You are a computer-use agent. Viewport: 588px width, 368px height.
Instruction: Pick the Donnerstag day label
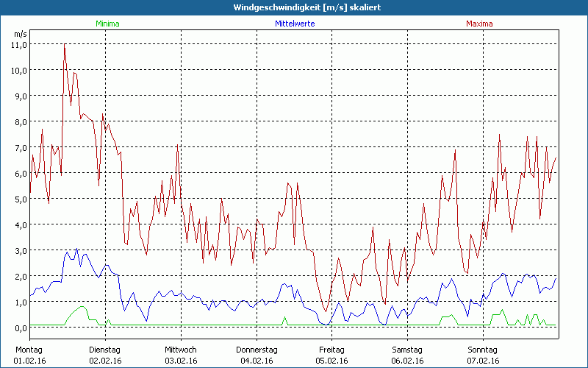257,350
